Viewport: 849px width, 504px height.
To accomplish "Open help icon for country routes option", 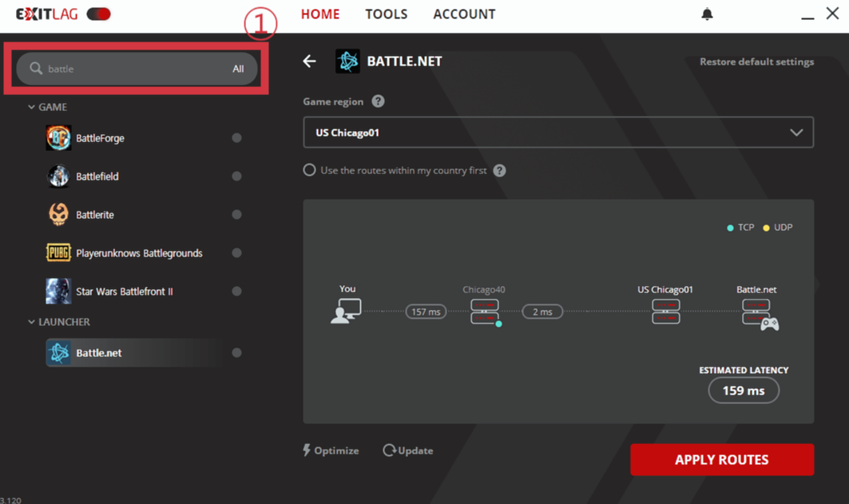I will [500, 170].
